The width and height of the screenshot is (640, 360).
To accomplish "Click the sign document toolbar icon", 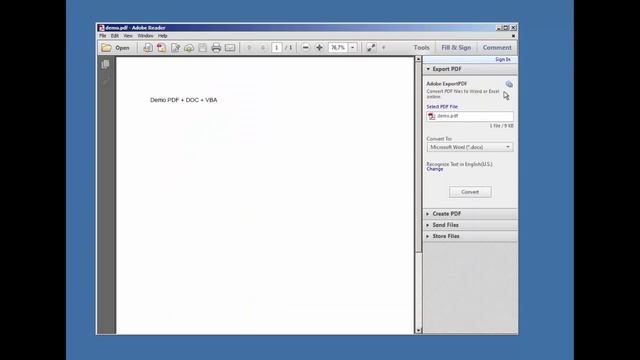I will click(x=176, y=48).
